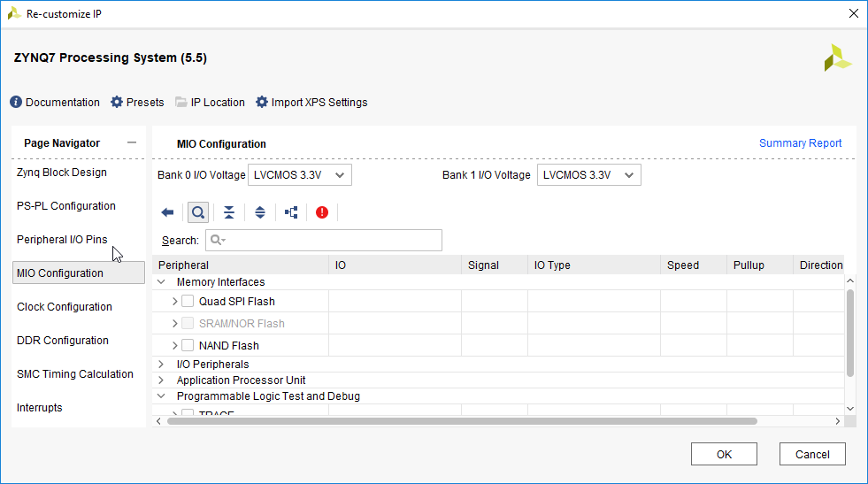
Task: Click the Cancel button
Action: coord(812,454)
